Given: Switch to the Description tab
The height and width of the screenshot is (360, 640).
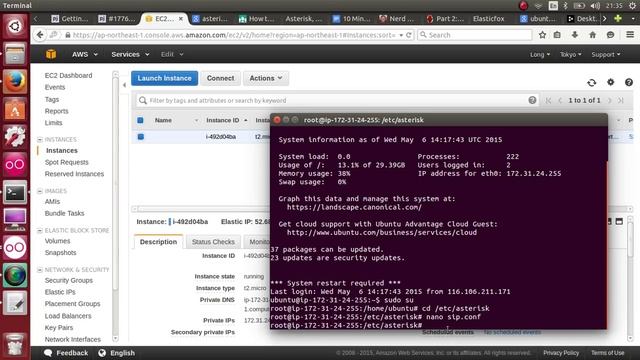Looking at the screenshot, I should [x=158, y=242].
